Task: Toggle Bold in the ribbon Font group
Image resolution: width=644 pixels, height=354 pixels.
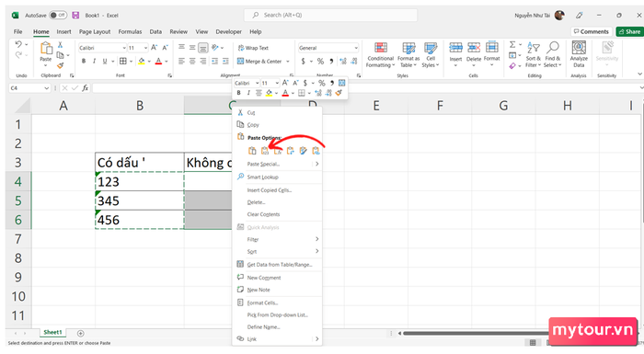Action: pyautogui.click(x=84, y=62)
